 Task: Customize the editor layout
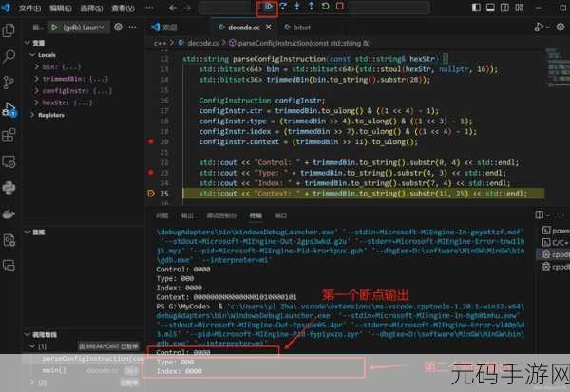point(519,8)
